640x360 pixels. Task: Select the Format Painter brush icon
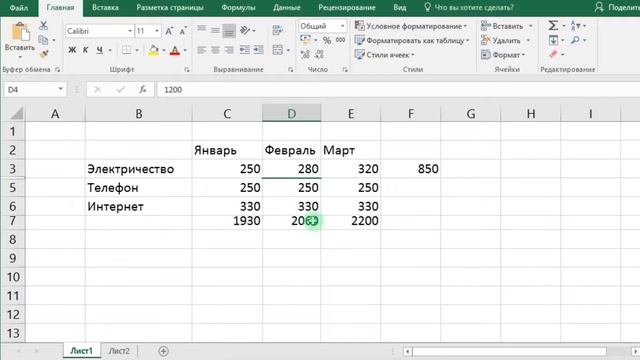(43, 54)
